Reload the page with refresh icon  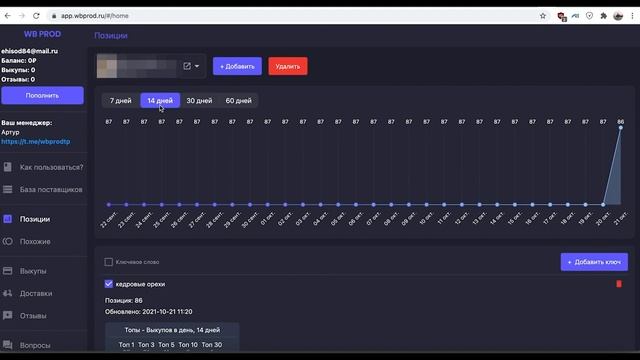pyautogui.click(x=36, y=16)
